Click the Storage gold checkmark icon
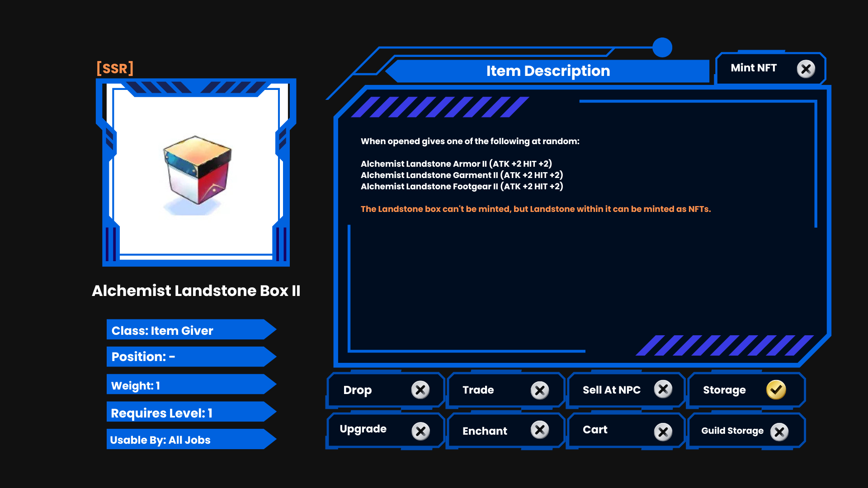The width and height of the screenshot is (868, 488). tap(776, 389)
